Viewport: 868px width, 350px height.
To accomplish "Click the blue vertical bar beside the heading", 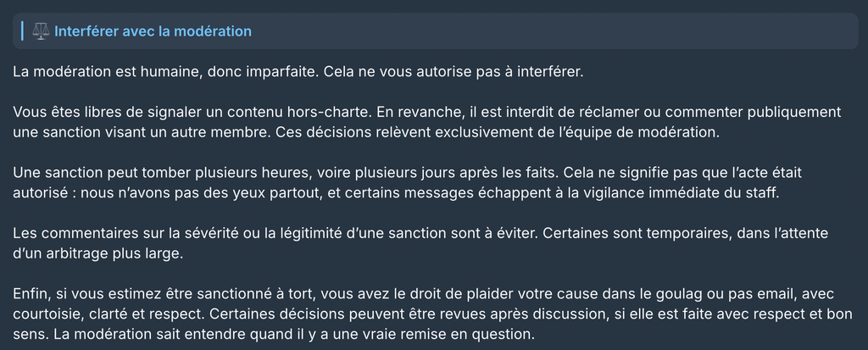I will tap(22, 31).
